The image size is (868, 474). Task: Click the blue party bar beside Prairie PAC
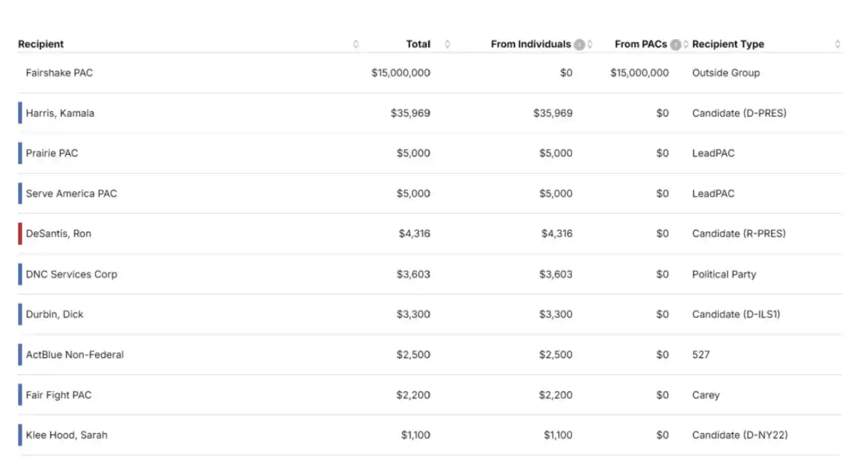tap(20, 153)
